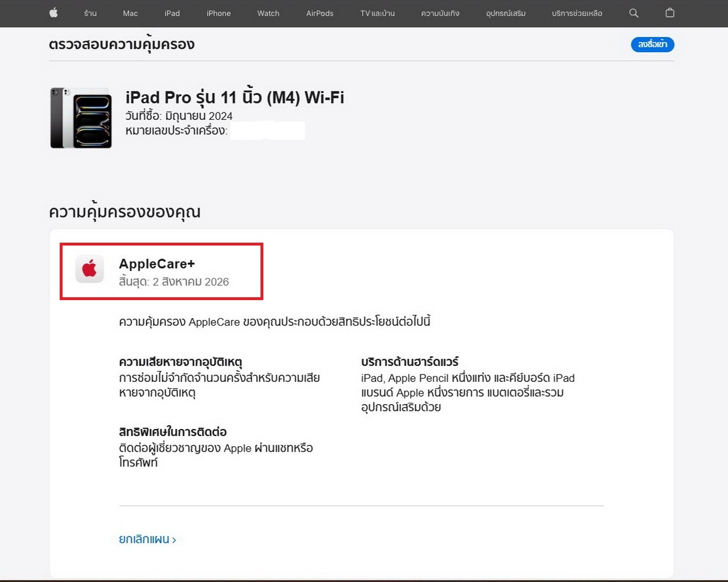Screen dimensions: 728x582
Task: Click the บริการด้านฮาร์ดแวร์ benefit heading
Action: (409, 362)
